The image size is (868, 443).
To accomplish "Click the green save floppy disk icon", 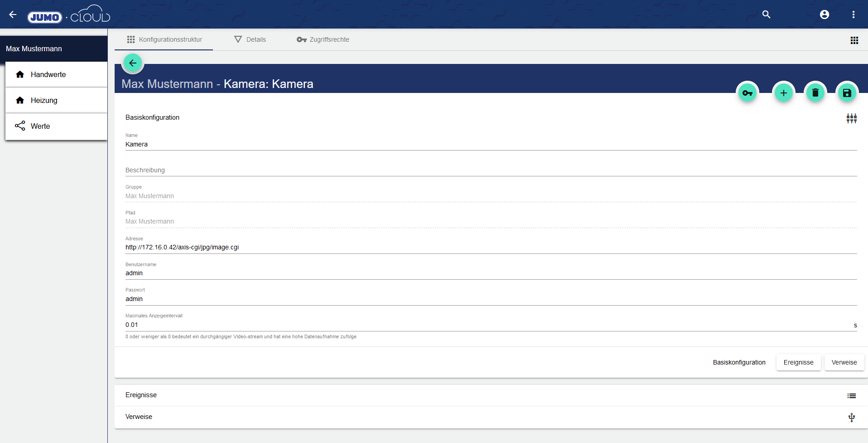I will (x=847, y=93).
